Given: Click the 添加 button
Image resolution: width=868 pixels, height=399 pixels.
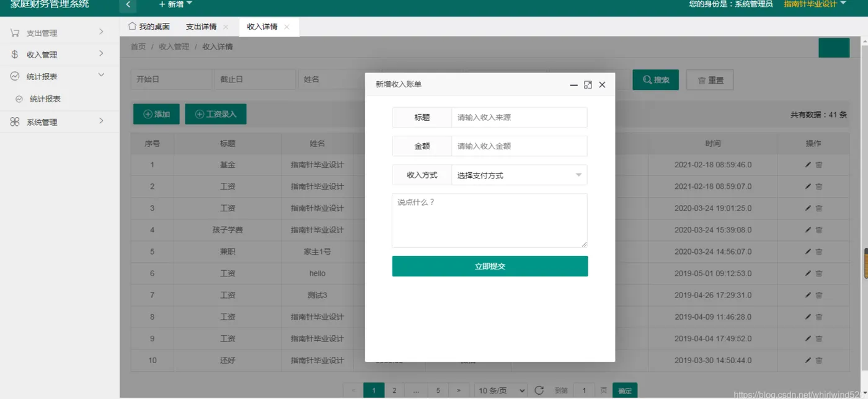Looking at the screenshot, I should [x=156, y=114].
